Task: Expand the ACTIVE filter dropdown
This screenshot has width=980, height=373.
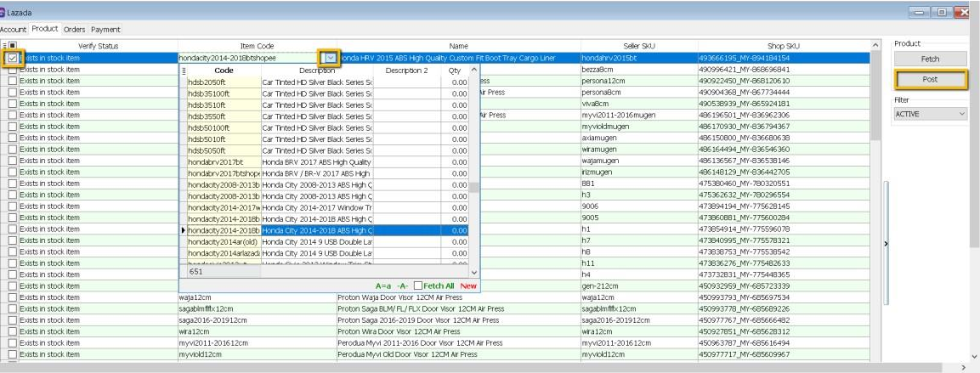Action: [x=961, y=113]
